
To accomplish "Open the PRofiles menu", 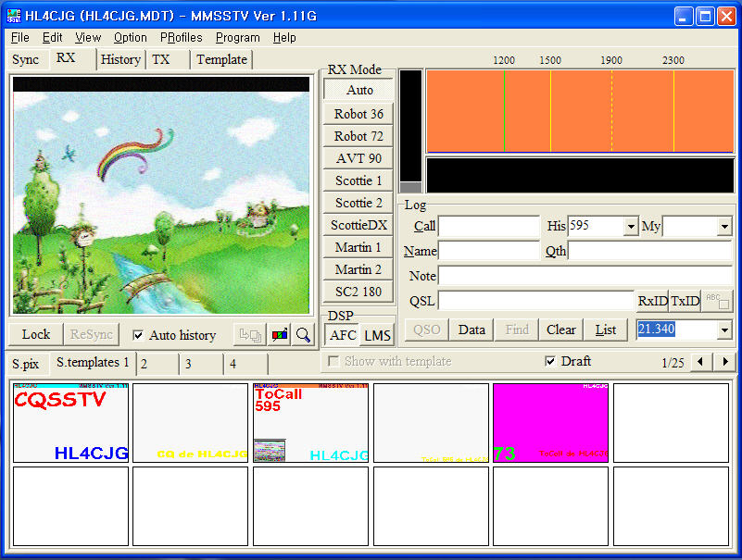I will click(x=182, y=37).
